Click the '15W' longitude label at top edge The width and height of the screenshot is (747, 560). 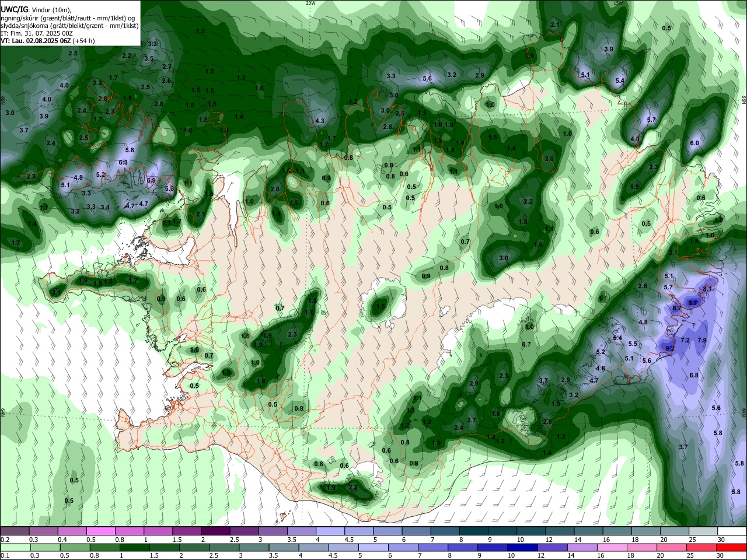(618, 3)
